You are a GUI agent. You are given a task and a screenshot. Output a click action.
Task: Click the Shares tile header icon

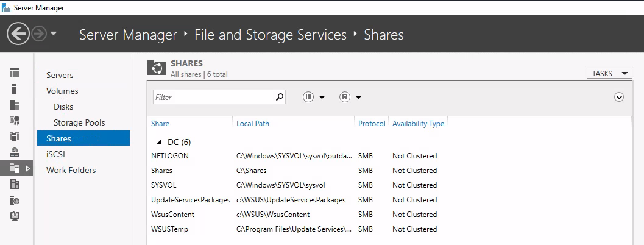156,68
